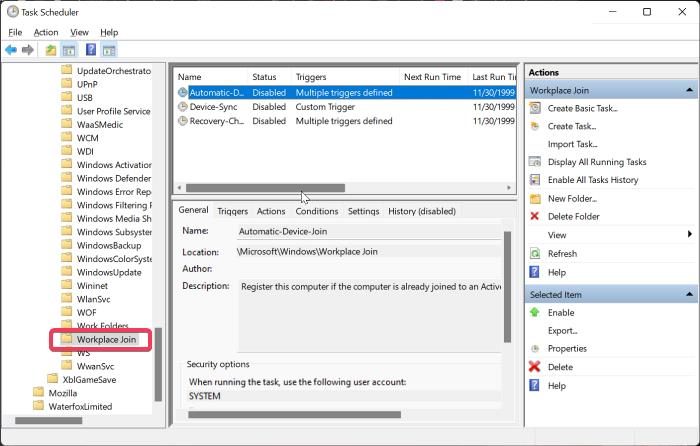The height and width of the screenshot is (446, 700).
Task: Click the Enable All Tasks History icon
Action: pyautogui.click(x=535, y=180)
